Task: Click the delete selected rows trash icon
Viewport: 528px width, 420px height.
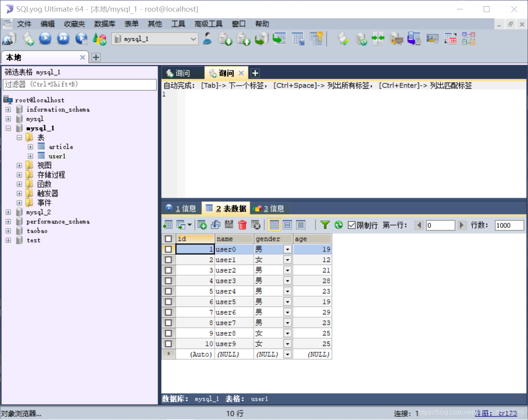Action: pyautogui.click(x=242, y=225)
